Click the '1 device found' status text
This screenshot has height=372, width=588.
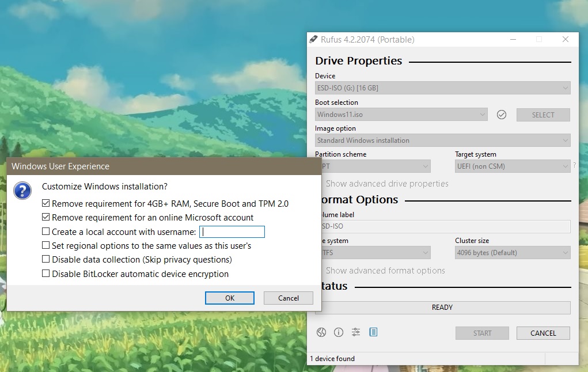pyautogui.click(x=332, y=359)
